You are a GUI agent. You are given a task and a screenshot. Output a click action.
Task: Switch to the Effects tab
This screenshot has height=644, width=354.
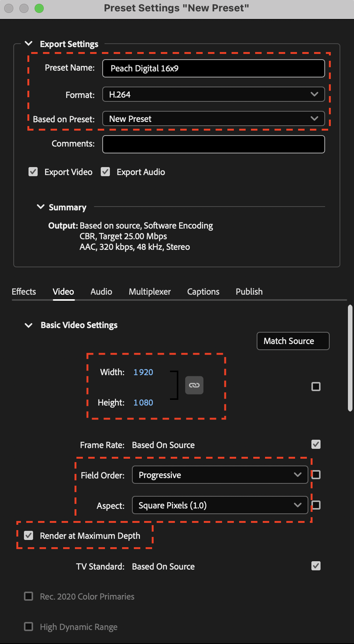(24, 292)
